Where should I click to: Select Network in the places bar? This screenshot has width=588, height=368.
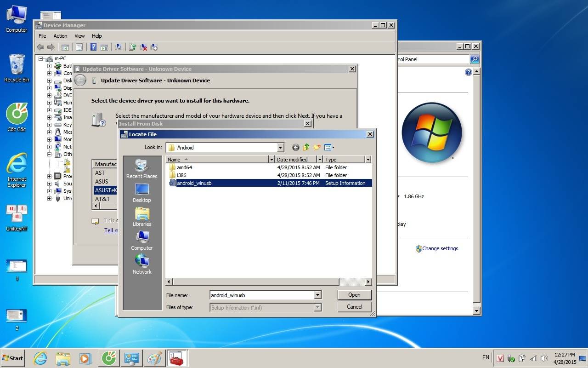[x=141, y=264]
